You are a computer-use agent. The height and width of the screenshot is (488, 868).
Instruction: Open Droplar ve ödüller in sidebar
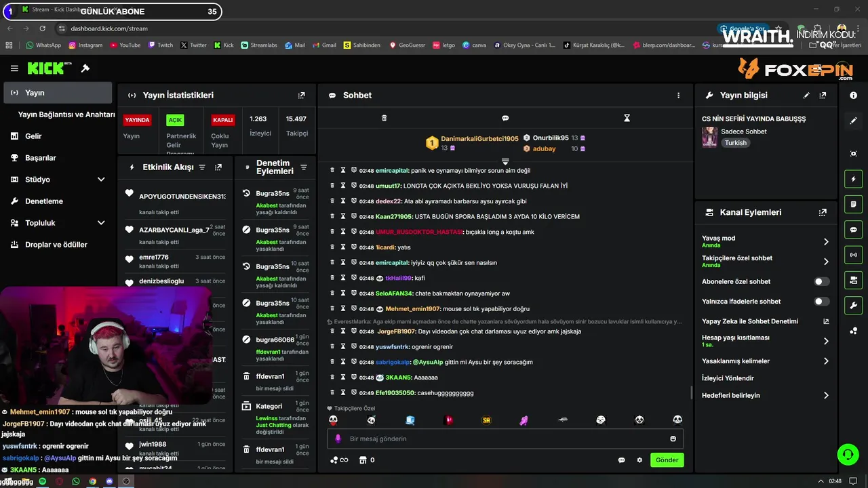pos(57,245)
